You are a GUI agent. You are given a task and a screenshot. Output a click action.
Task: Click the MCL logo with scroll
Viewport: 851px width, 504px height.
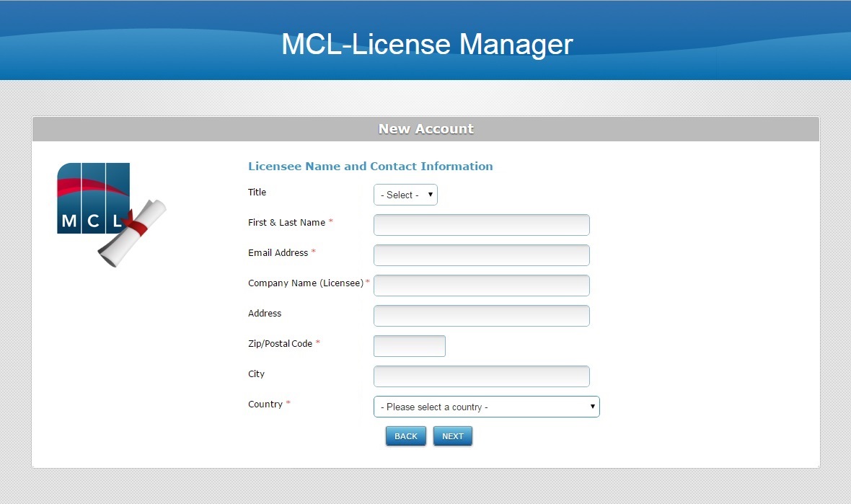110,214
